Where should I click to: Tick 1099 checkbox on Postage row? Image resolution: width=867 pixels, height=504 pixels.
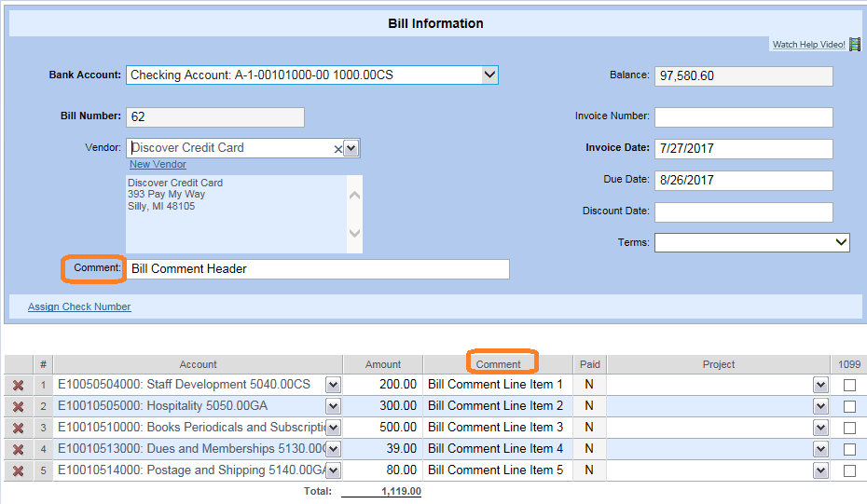click(849, 470)
